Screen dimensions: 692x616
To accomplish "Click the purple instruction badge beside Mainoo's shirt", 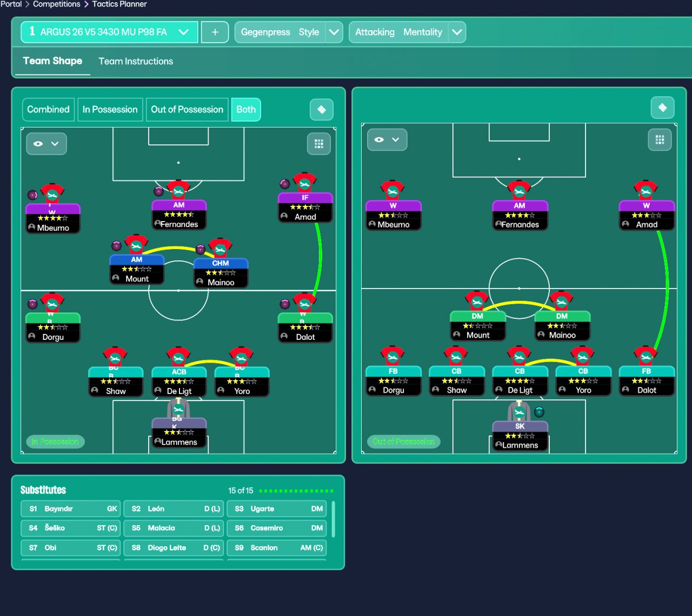I will pyautogui.click(x=200, y=249).
